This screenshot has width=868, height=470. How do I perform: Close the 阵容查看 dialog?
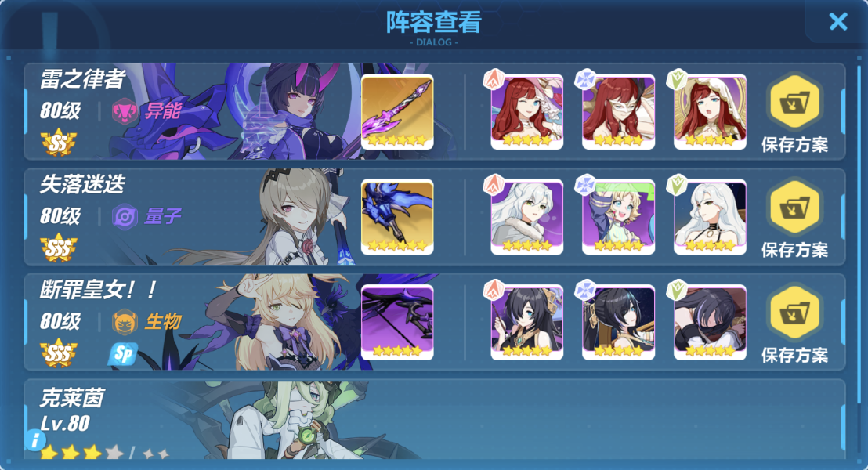coord(838,22)
